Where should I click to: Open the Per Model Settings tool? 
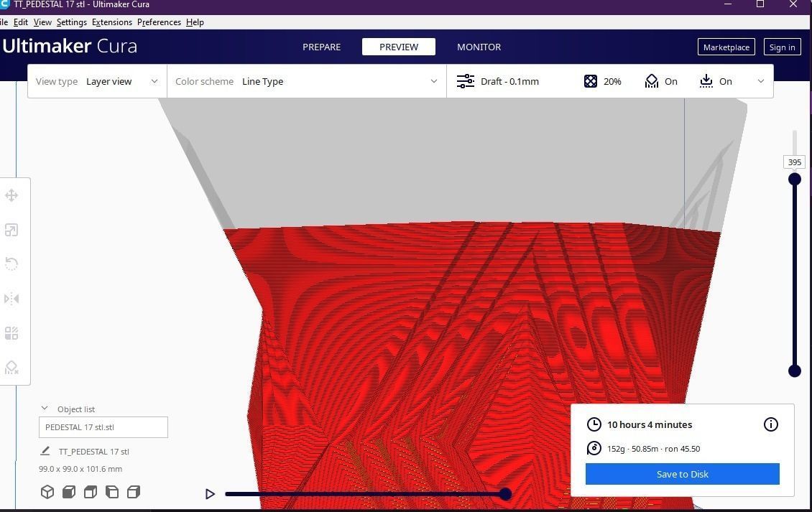(x=11, y=333)
